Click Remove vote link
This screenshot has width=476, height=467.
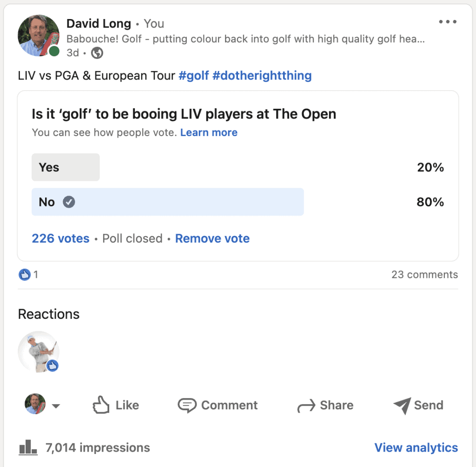pyautogui.click(x=212, y=238)
